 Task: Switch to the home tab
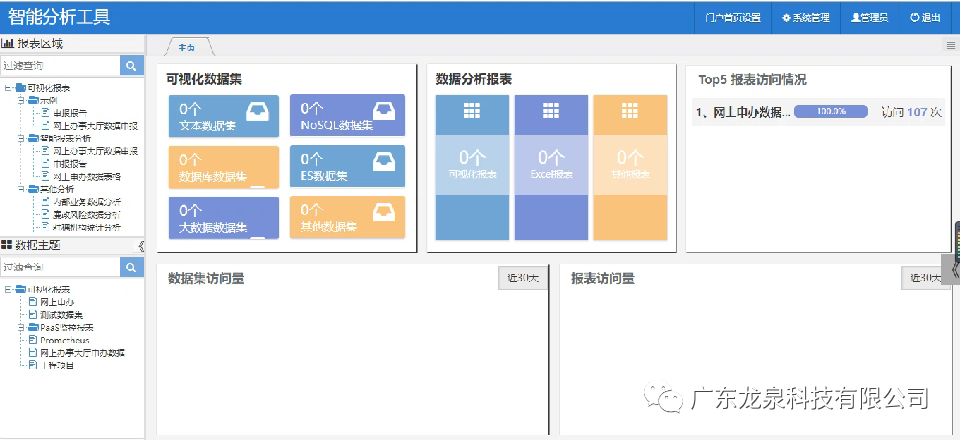[187, 47]
